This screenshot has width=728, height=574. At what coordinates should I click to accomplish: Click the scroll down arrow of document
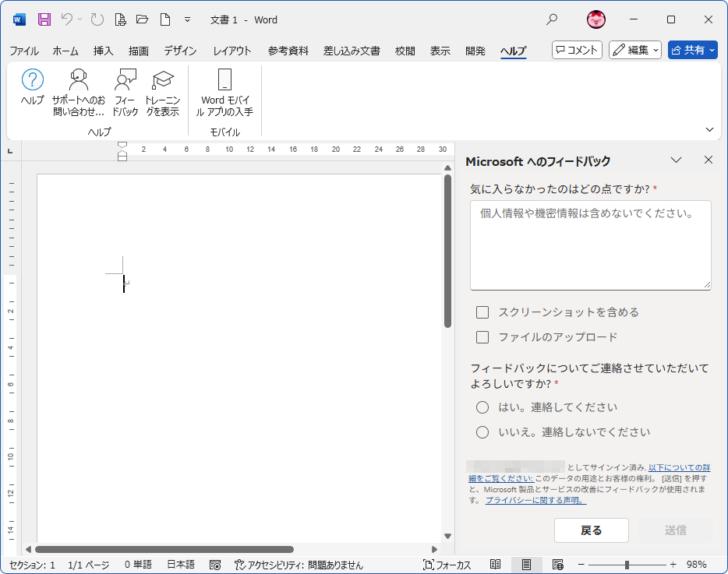pyautogui.click(x=448, y=536)
